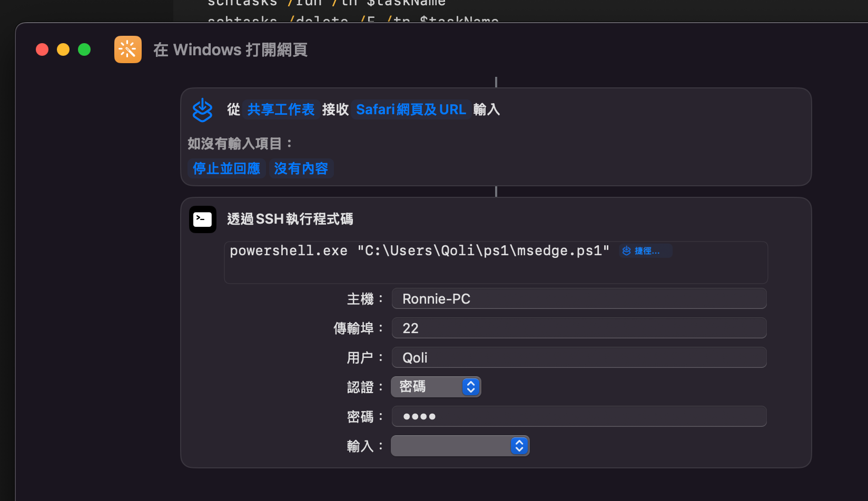Viewport: 868px width, 501px height.
Task: Click the SSH terminal action icon
Action: point(203,219)
